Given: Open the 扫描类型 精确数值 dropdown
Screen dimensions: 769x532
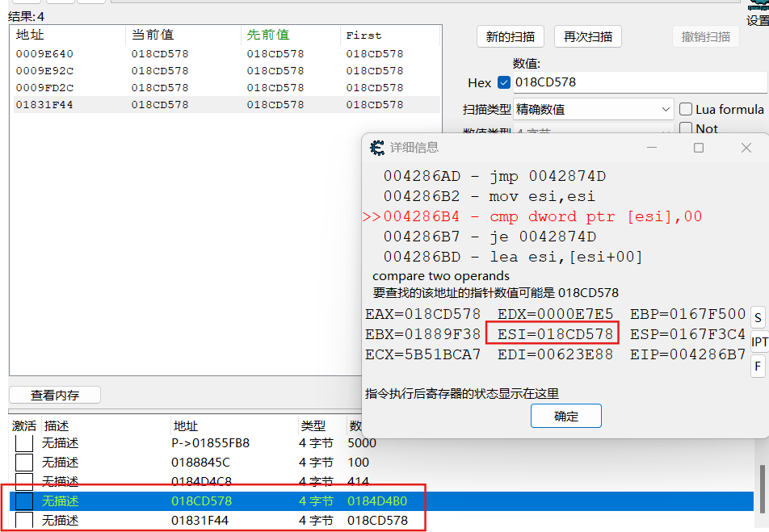Looking at the screenshot, I should tap(593, 109).
